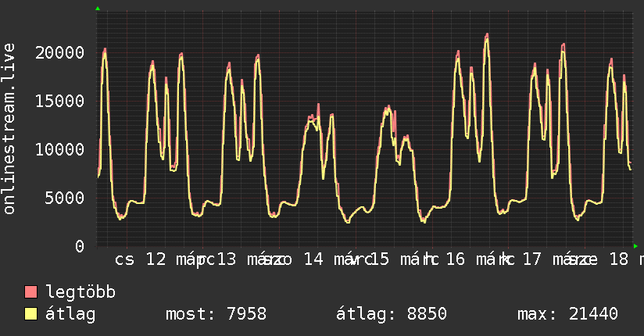The width and height of the screenshot is (644, 336).
Task: Click the cs 12 date label
Action: (141, 259)
